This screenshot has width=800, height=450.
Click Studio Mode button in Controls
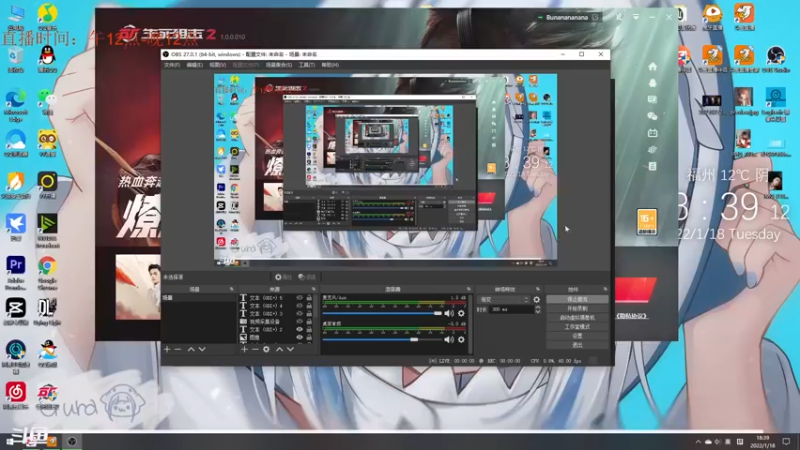577,327
